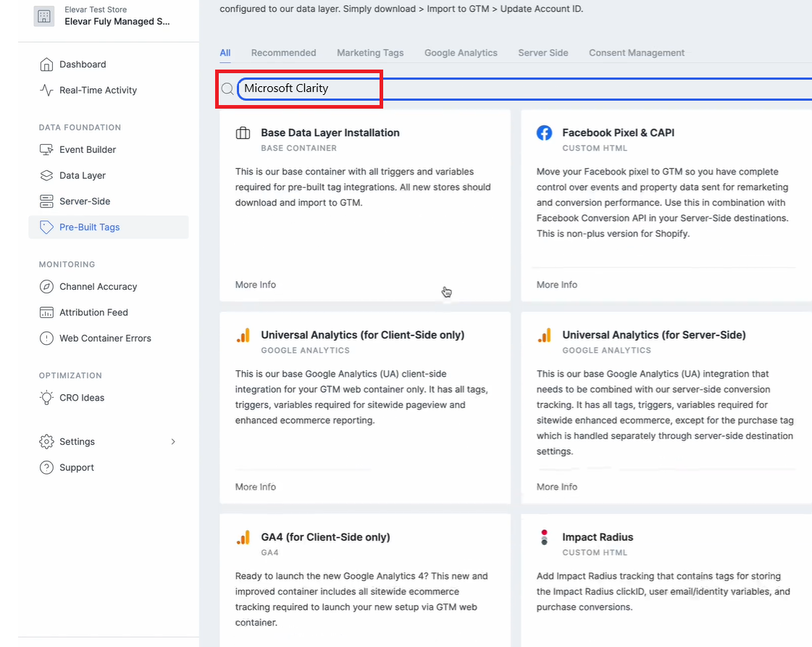Click the search magnifier icon
Viewport: 812px width, 647px height.
pos(227,88)
